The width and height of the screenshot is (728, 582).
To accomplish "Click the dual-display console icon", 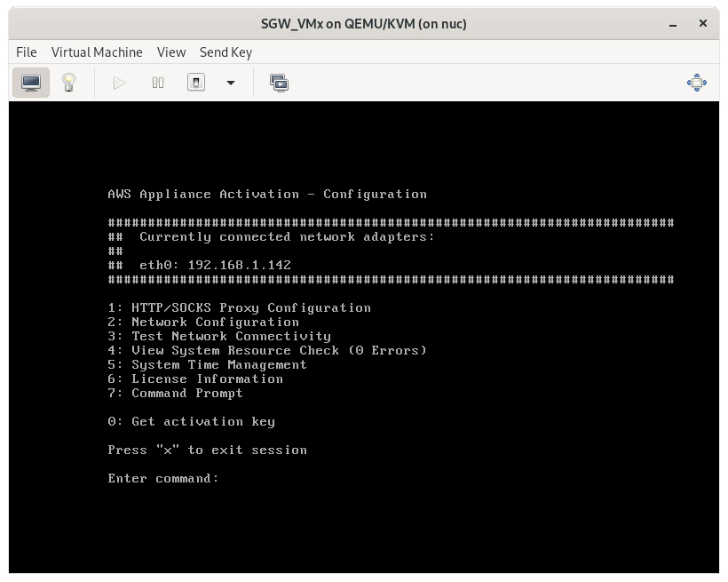I will coord(279,82).
